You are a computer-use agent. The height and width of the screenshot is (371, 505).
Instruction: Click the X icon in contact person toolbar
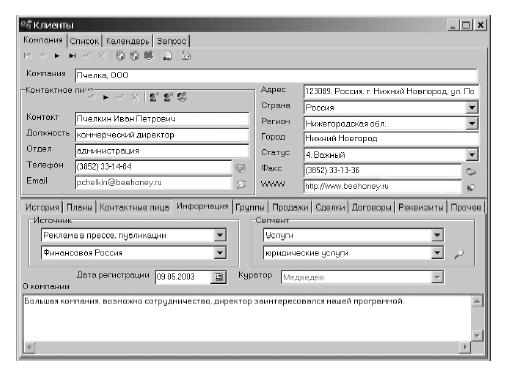pos(134,97)
